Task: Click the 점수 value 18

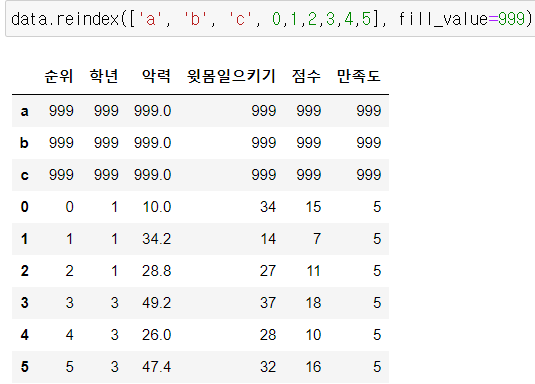Action: (x=313, y=303)
